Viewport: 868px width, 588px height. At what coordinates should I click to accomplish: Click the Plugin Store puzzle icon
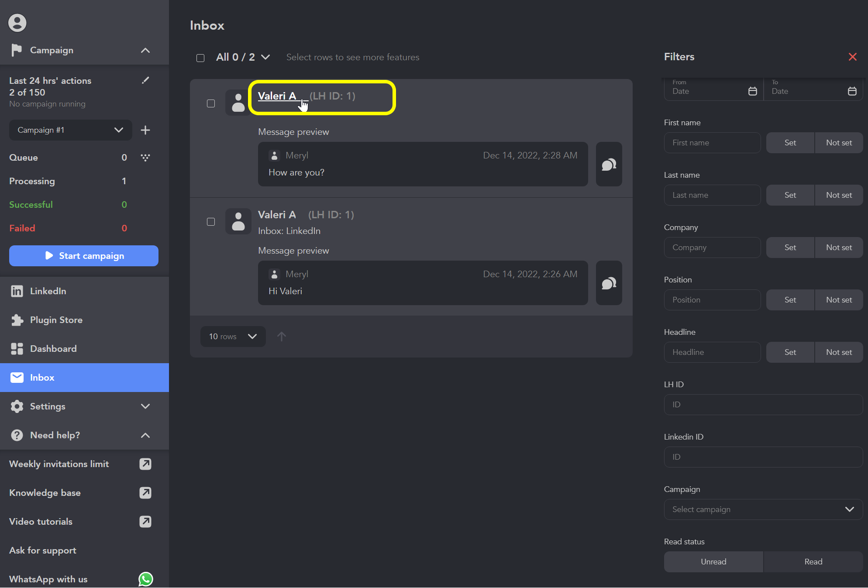click(17, 320)
